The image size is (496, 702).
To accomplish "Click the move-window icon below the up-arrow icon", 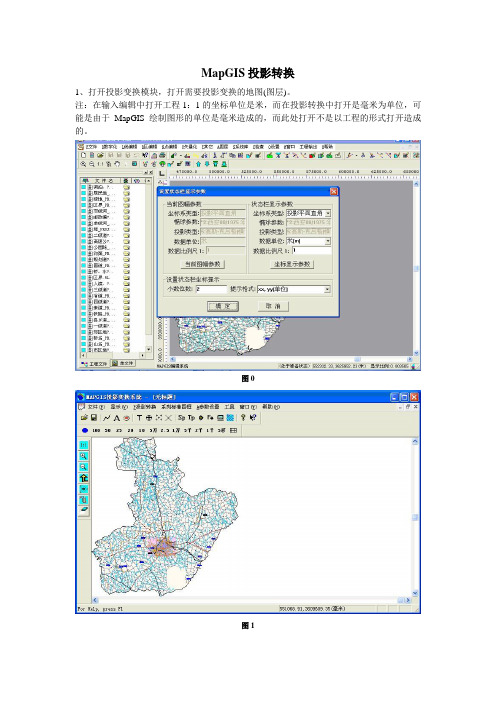I will (84, 489).
